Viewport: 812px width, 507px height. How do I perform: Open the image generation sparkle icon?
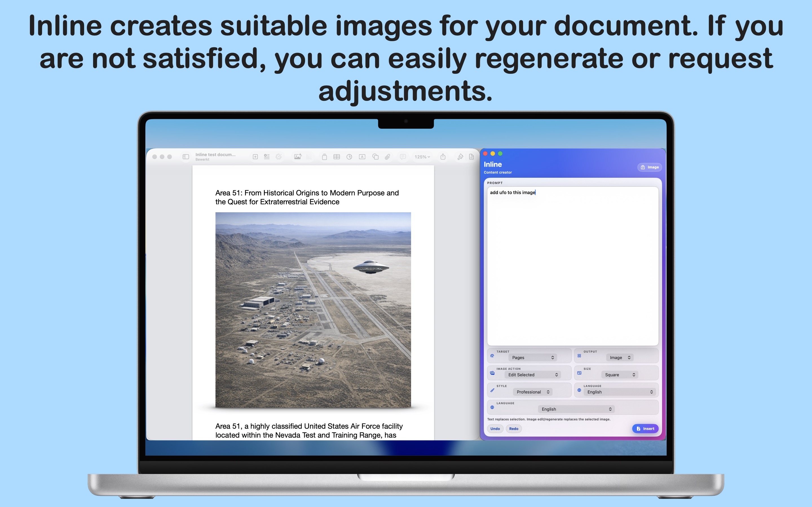[298, 157]
